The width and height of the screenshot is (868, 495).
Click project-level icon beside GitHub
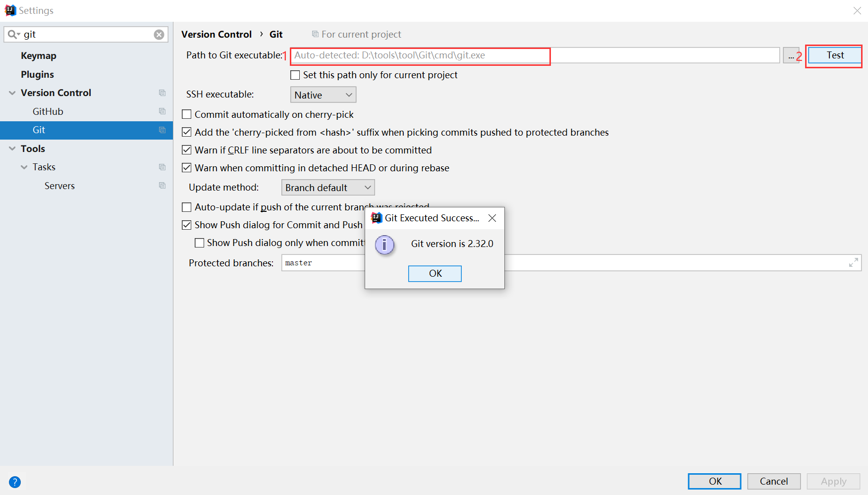point(162,111)
